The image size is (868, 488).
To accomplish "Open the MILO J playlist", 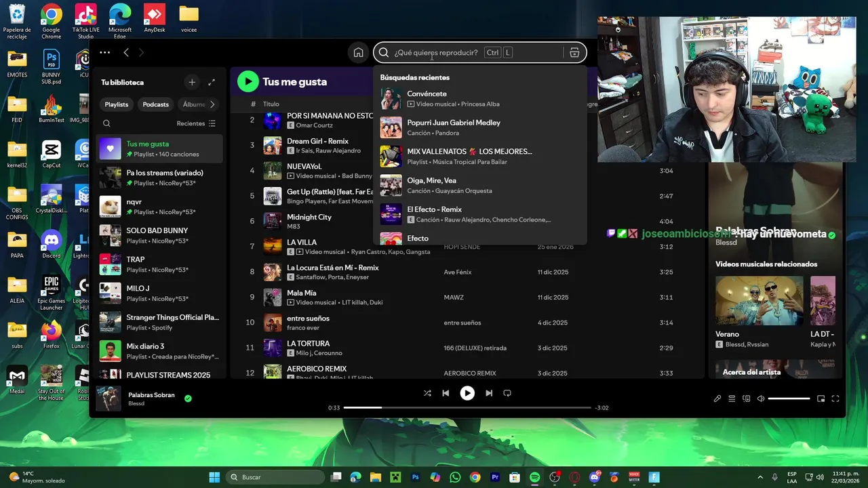I will coord(160,293).
